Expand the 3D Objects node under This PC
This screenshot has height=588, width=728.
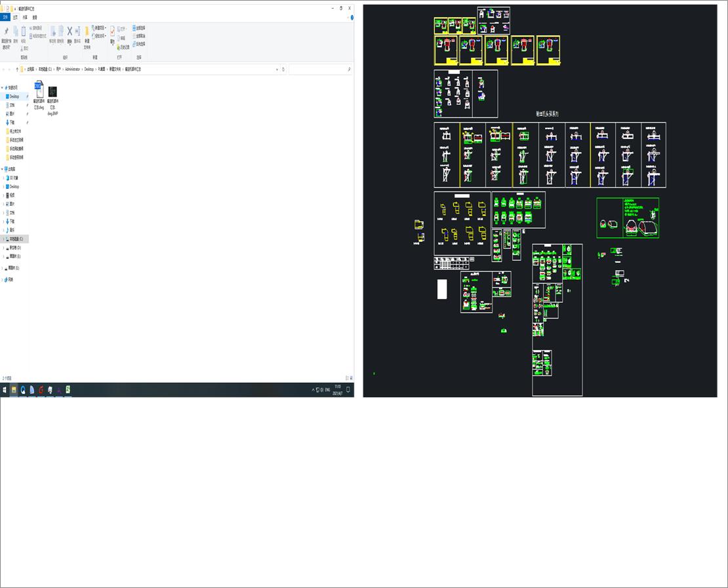(x=4, y=178)
